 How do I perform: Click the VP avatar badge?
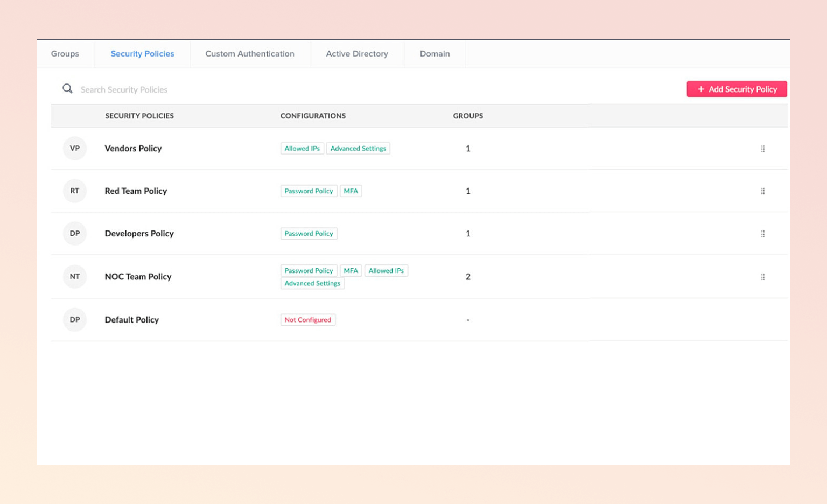(75, 149)
